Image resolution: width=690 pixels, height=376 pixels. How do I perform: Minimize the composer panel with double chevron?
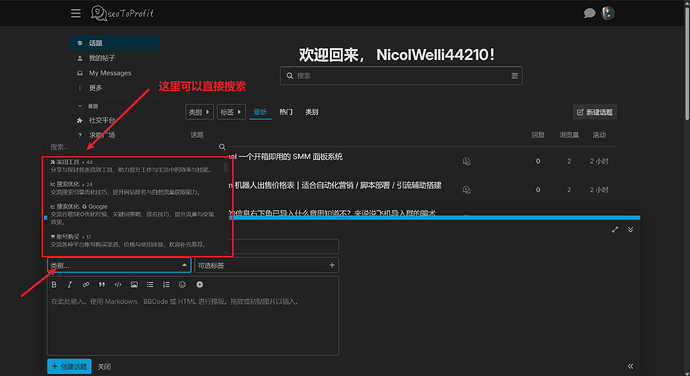pyautogui.click(x=631, y=229)
